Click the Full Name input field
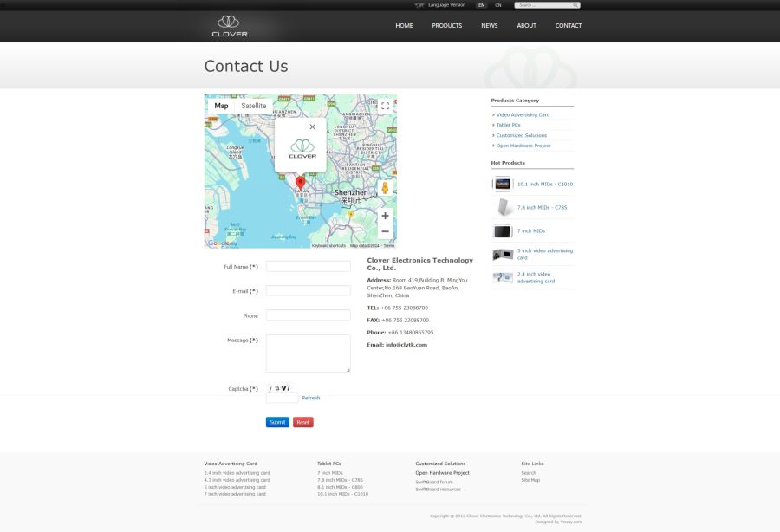This screenshot has width=780, height=532. [x=308, y=267]
